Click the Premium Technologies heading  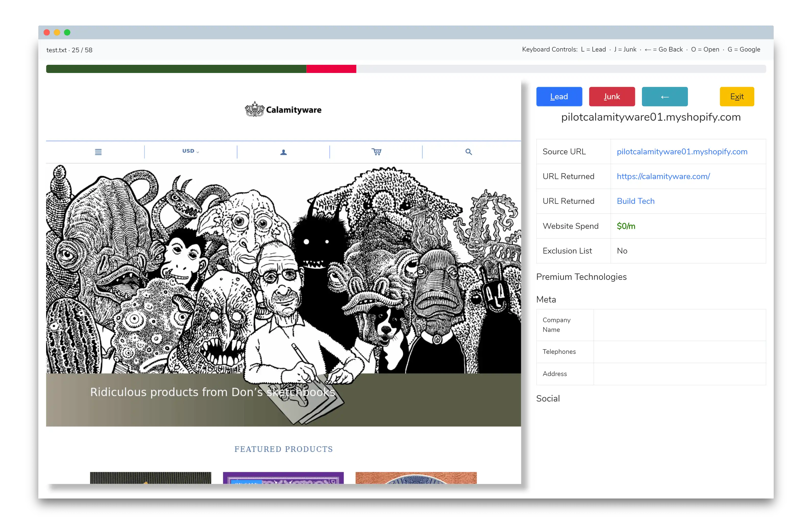(x=581, y=277)
